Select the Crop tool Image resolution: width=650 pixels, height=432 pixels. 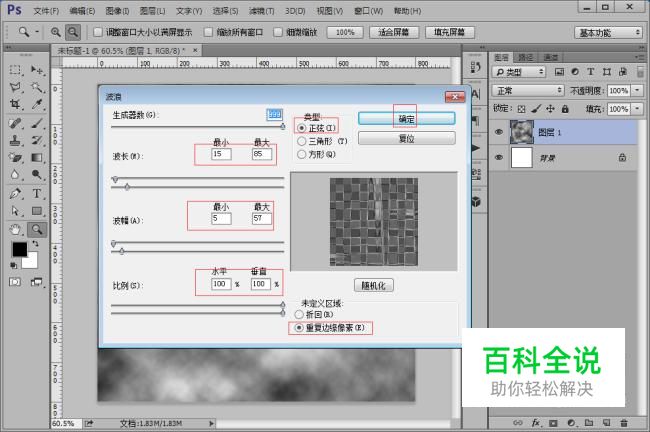(15, 104)
